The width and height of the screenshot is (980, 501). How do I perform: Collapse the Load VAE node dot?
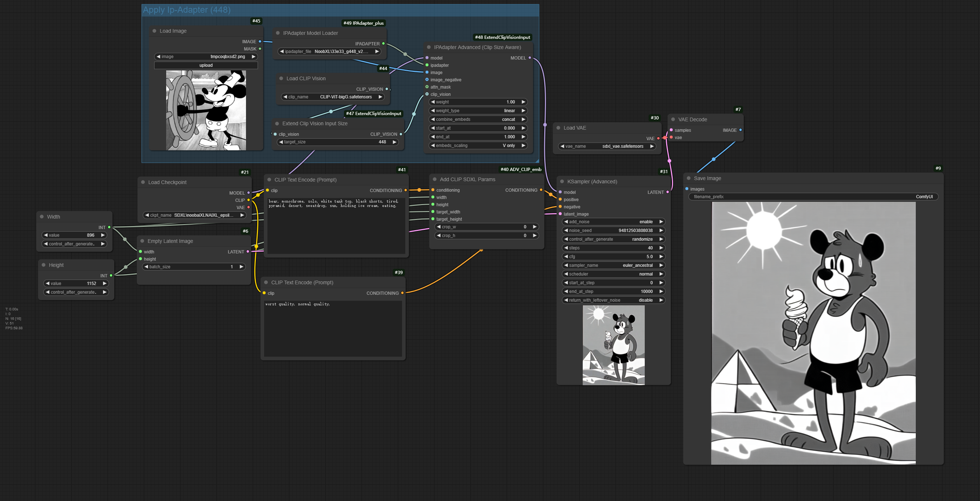(558, 128)
